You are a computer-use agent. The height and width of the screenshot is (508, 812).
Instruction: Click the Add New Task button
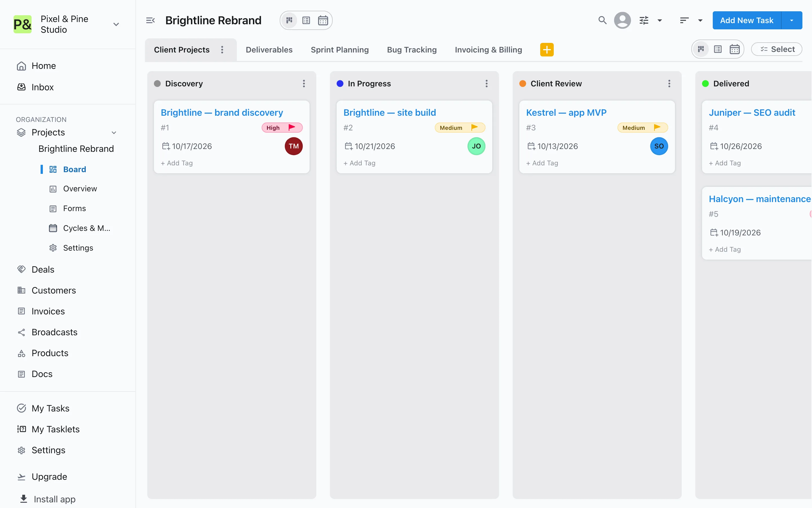click(x=747, y=21)
